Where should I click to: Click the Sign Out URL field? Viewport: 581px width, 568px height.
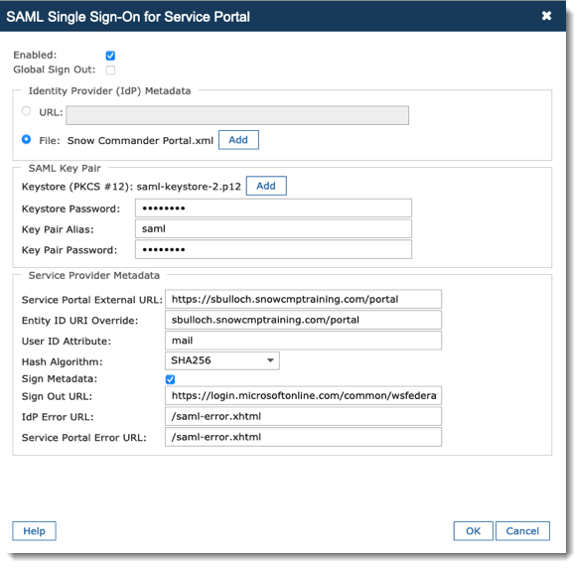[303, 396]
